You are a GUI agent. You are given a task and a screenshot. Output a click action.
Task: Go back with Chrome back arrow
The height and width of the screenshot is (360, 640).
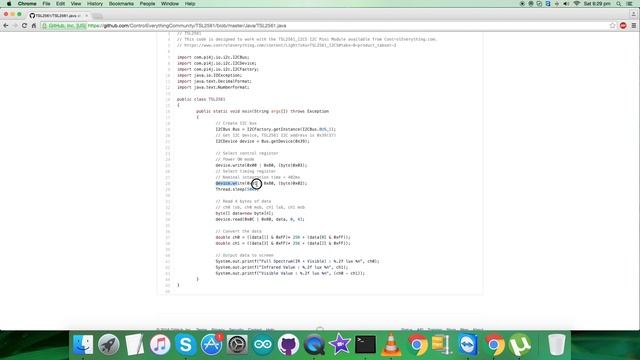coord(6,26)
